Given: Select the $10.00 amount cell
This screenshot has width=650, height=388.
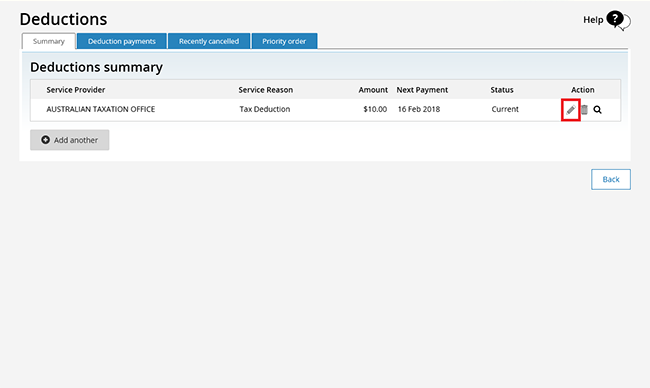Looking at the screenshot, I should pyautogui.click(x=375, y=109).
